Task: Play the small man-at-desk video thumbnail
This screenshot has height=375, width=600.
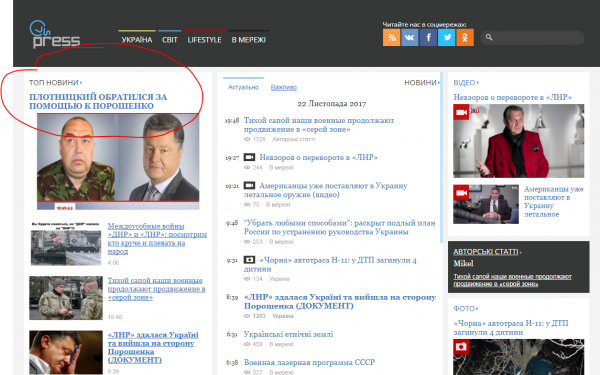Action: pyautogui.click(x=486, y=204)
